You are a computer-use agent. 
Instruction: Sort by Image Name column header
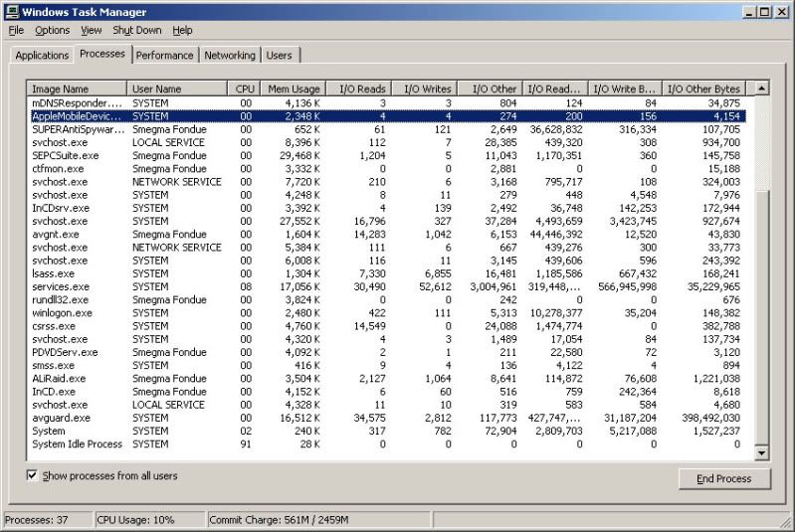click(x=77, y=89)
